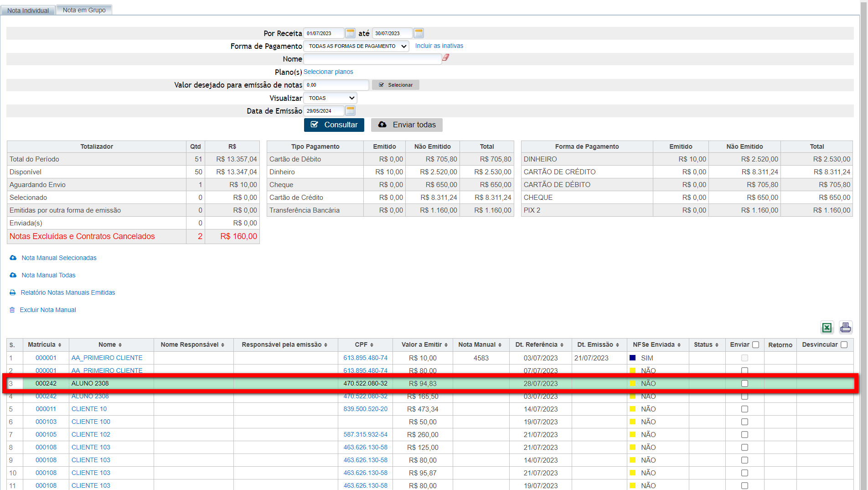The width and height of the screenshot is (868, 490).
Task: Click the Relatório Notas Manuais printer icon
Action: [13, 292]
